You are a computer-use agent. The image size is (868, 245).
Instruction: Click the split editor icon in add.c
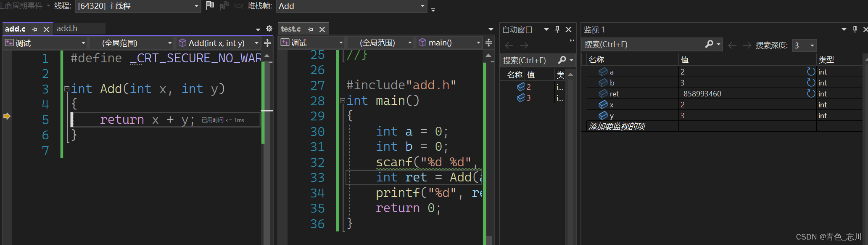click(x=267, y=43)
